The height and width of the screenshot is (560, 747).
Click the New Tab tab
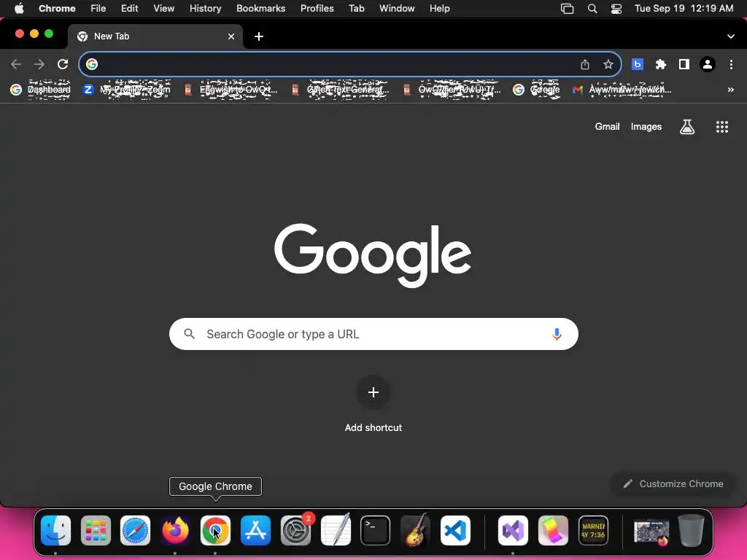coord(155,36)
